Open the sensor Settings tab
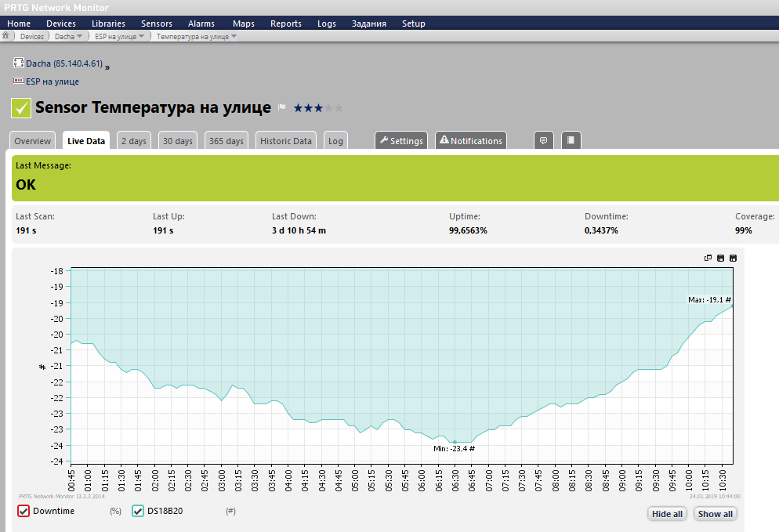779x532 pixels. coord(401,140)
